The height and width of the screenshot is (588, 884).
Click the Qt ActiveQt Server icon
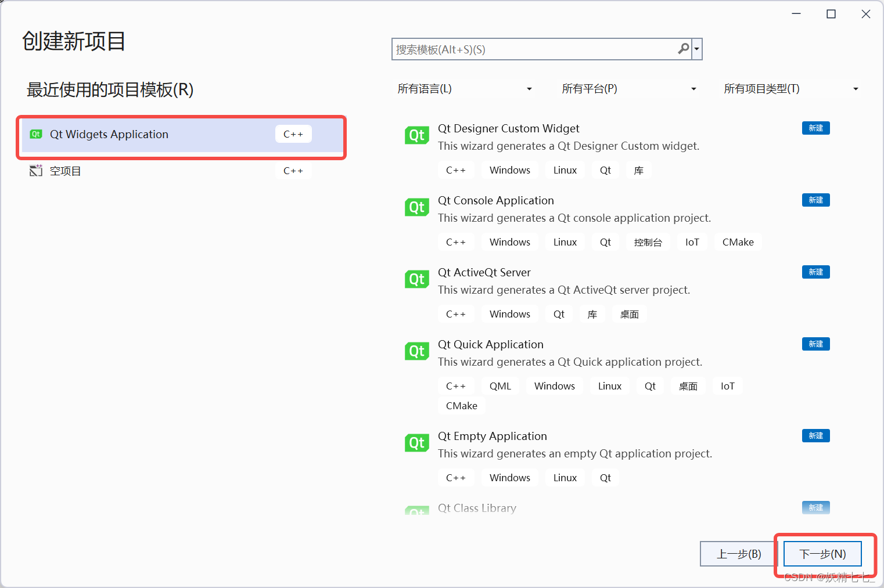point(416,279)
